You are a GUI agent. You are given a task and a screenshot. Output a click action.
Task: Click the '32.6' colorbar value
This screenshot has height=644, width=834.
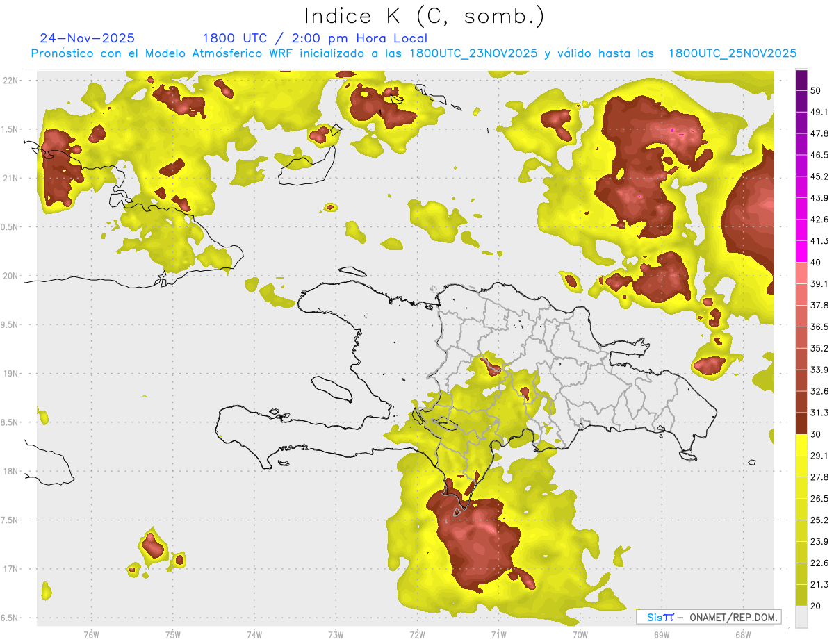pyautogui.click(x=819, y=391)
